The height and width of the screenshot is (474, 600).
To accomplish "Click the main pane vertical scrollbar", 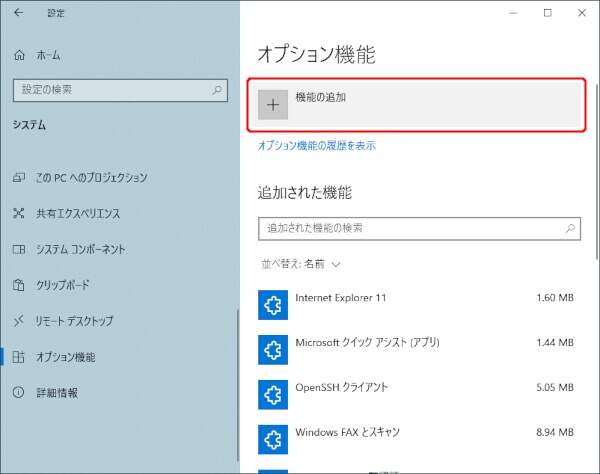I will coord(597,172).
